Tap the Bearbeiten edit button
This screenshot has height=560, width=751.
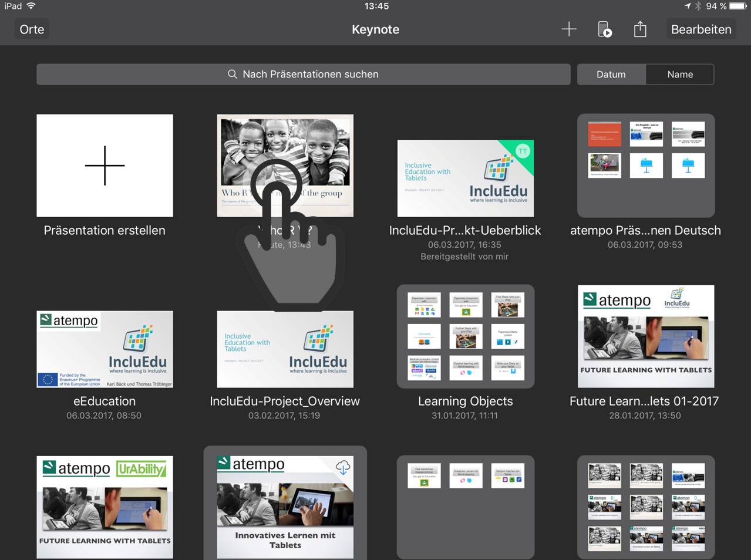[x=701, y=29]
